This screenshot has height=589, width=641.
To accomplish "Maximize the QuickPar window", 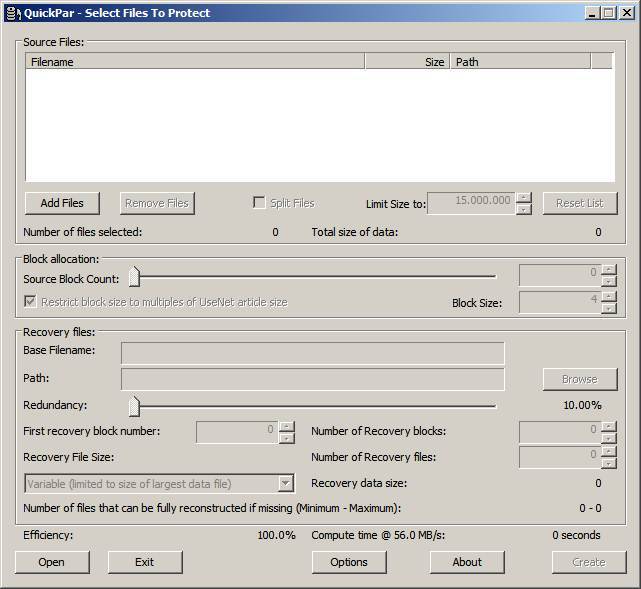I will [x=608, y=13].
